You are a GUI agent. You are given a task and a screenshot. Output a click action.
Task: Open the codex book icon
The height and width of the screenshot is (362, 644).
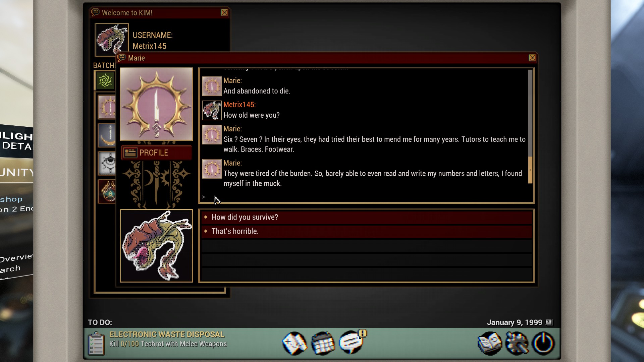point(490,343)
